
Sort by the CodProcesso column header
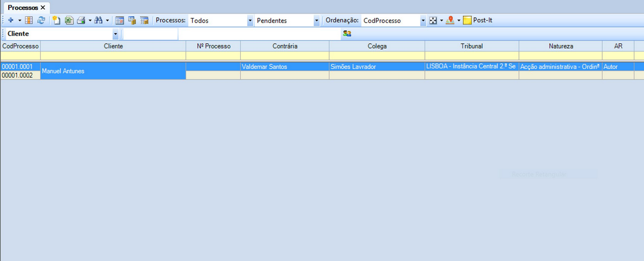pyautogui.click(x=20, y=47)
